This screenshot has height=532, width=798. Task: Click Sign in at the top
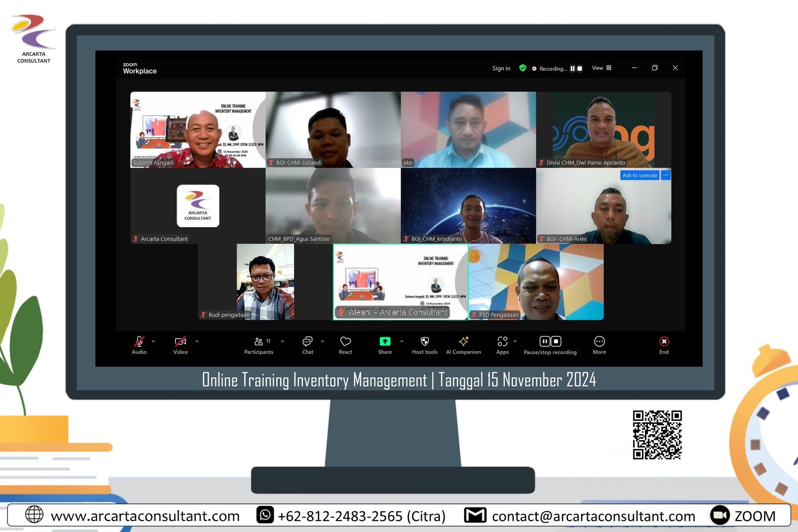point(501,68)
